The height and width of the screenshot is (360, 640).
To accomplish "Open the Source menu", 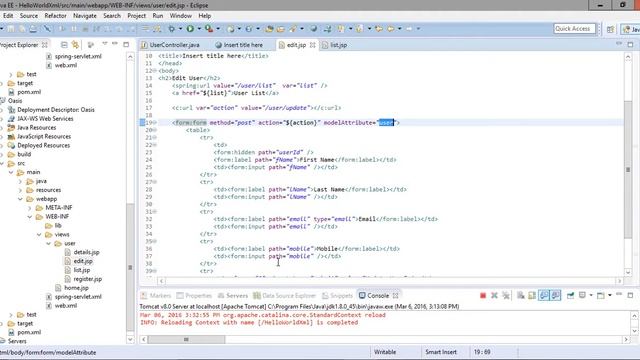I will pyautogui.click(x=29, y=16).
